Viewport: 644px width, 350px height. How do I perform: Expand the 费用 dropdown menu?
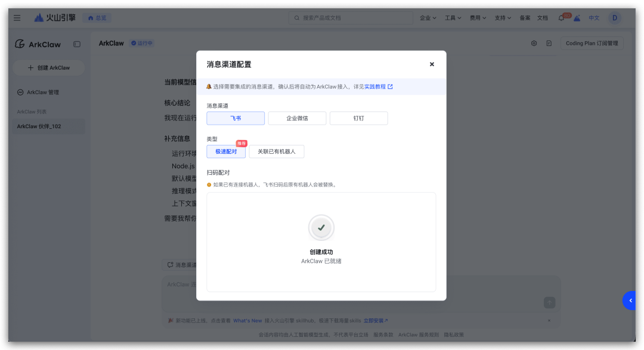pos(478,18)
